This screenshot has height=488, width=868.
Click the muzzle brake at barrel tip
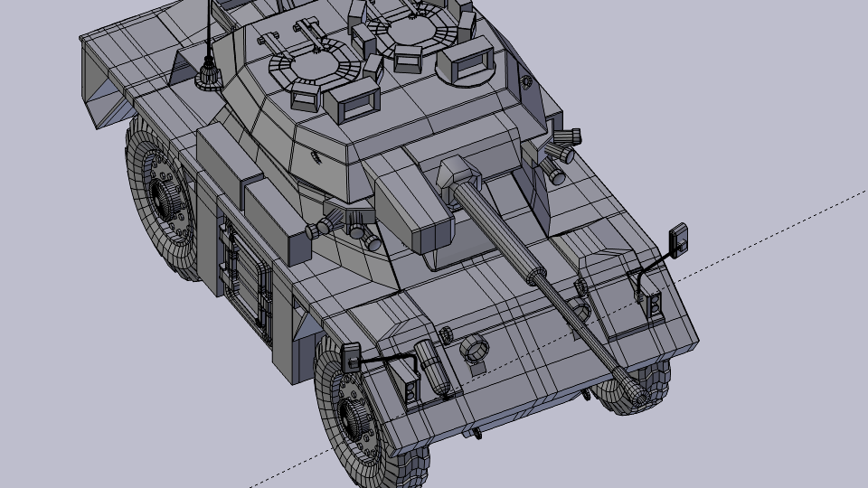click(x=633, y=386)
